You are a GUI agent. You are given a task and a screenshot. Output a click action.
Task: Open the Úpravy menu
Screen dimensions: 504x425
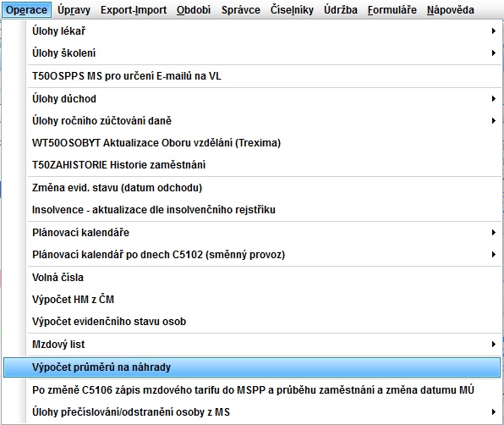coord(74,10)
